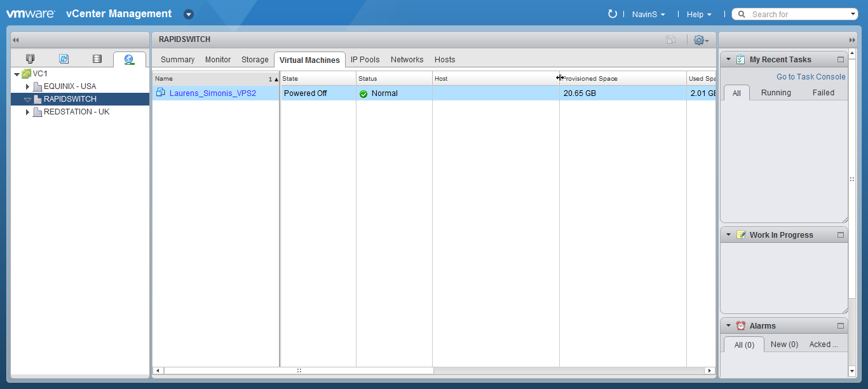This screenshot has height=389, width=868.
Task: Switch to the Hosts tab
Action: point(445,59)
